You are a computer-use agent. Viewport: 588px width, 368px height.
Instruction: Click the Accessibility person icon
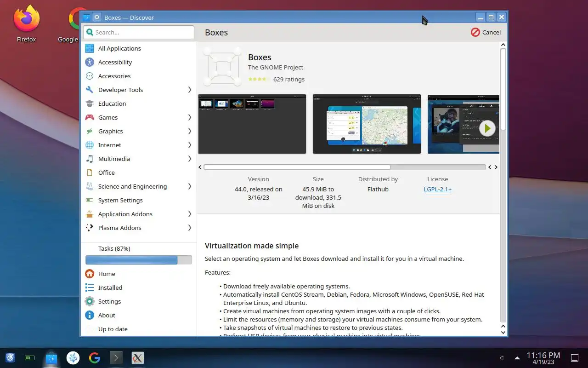click(x=90, y=62)
